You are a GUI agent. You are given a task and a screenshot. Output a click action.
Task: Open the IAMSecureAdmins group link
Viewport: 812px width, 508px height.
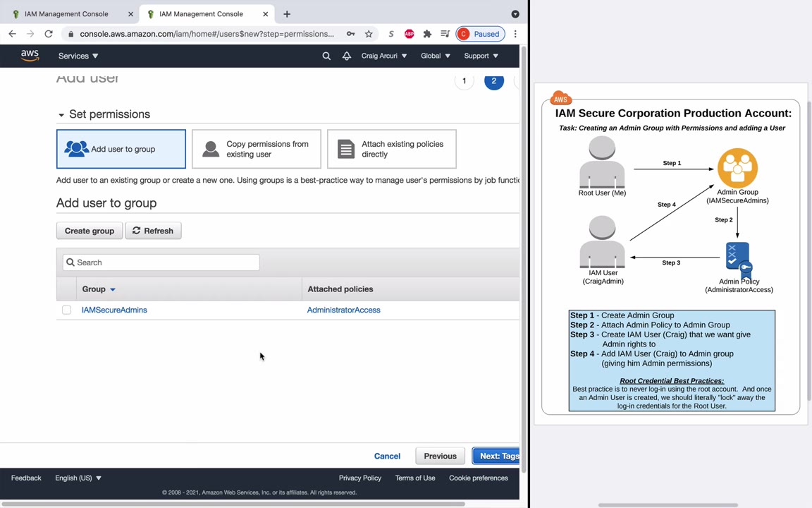point(114,310)
